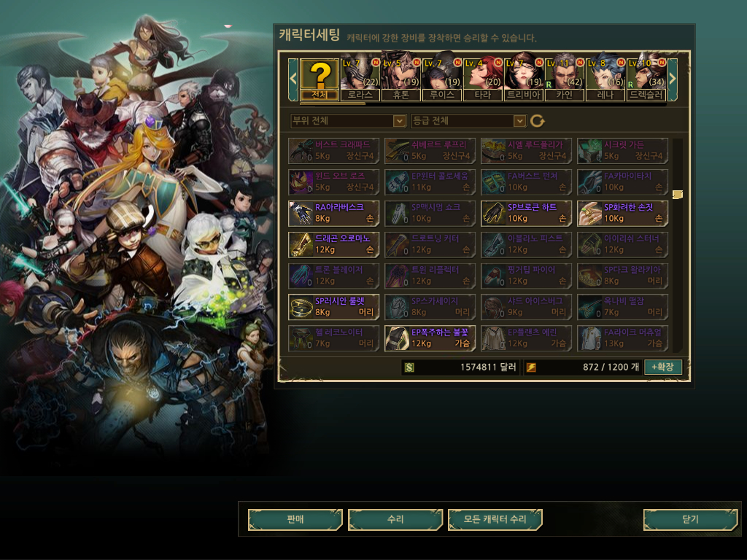Select the SP화려한 손짓 ring hand icon
This screenshot has height=560, width=747.
coord(589,214)
